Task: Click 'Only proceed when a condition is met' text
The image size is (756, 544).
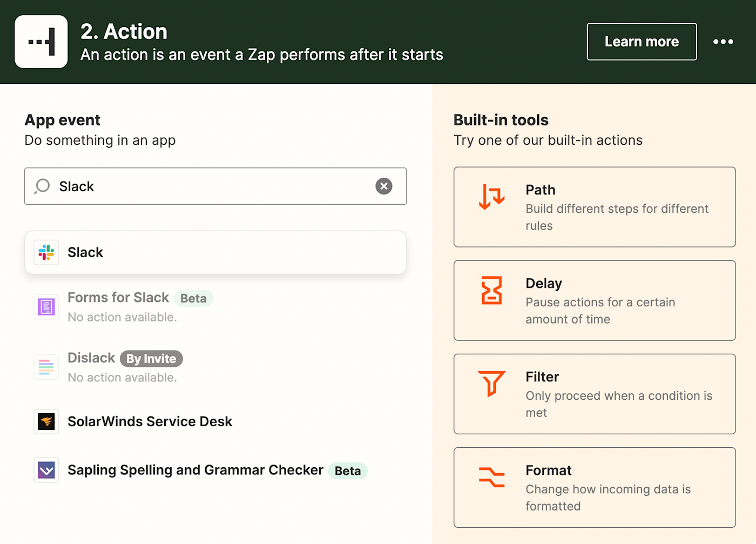Action: pyautogui.click(x=619, y=404)
